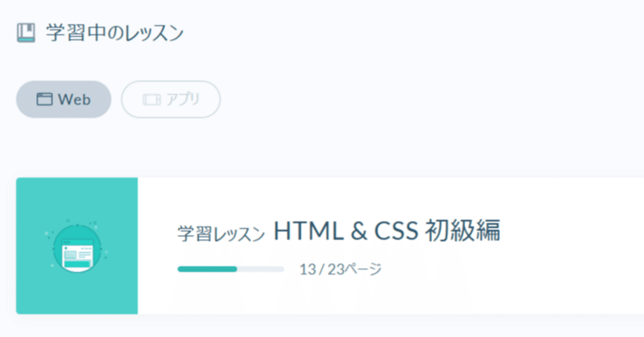Viewport: 644px width, 337px height.
Task: Click the 学習レッスン label text
Action: coord(221,231)
